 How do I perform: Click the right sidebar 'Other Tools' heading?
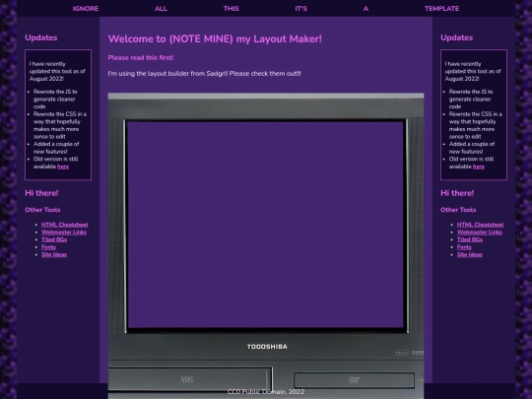(x=458, y=210)
